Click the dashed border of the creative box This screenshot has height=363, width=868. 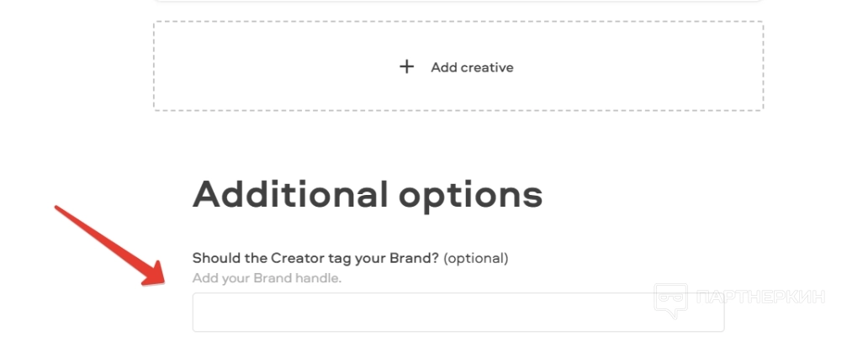(x=458, y=23)
